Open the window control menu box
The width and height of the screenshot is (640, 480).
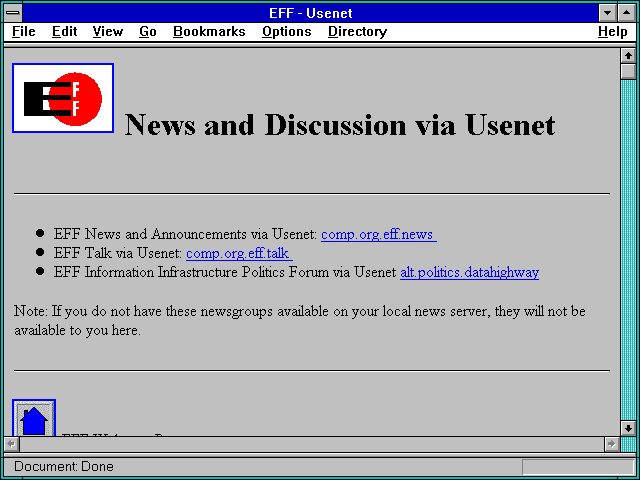(x=13, y=13)
